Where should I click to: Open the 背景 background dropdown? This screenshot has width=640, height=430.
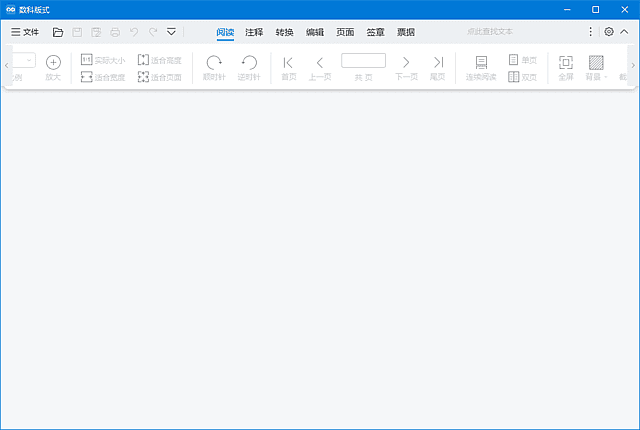(x=597, y=67)
